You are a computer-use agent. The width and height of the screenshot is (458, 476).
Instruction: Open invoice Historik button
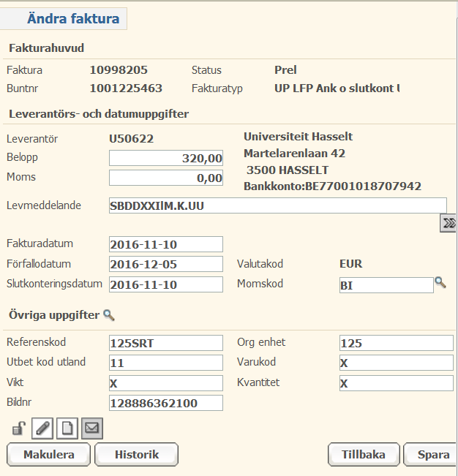pyautogui.click(x=136, y=455)
